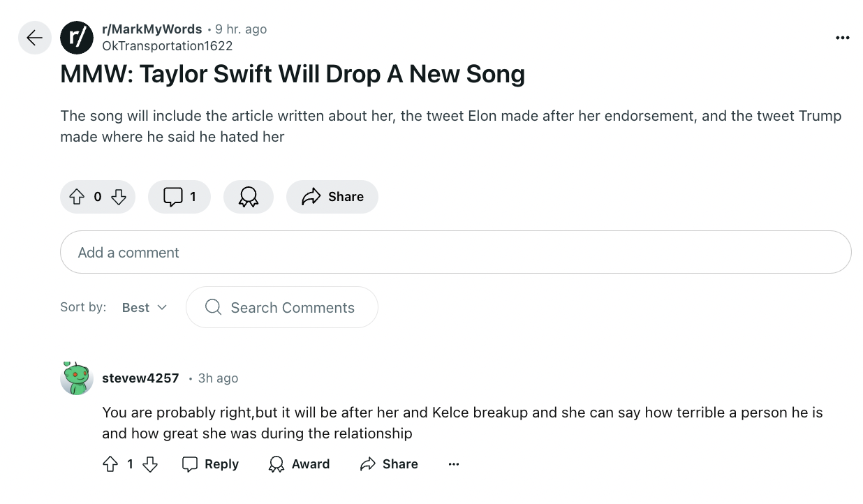
Task: Upvote stevew4257's comment
Action: tap(110, 464)
